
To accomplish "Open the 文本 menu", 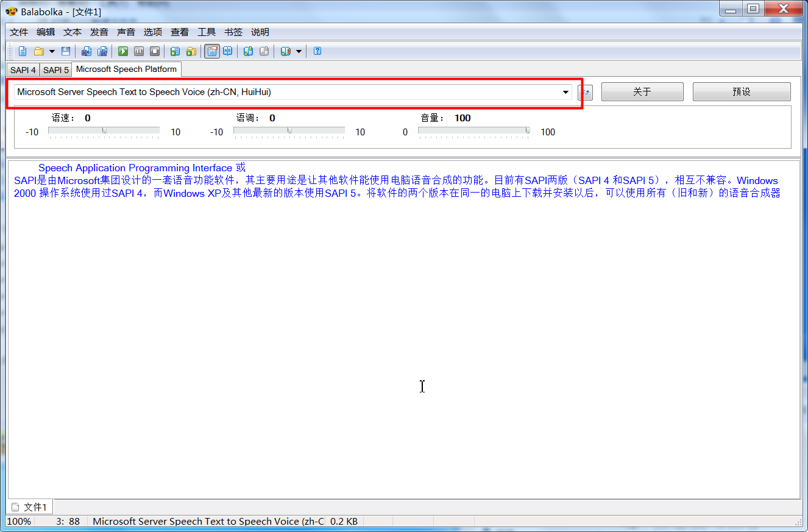I will [73, 32].
